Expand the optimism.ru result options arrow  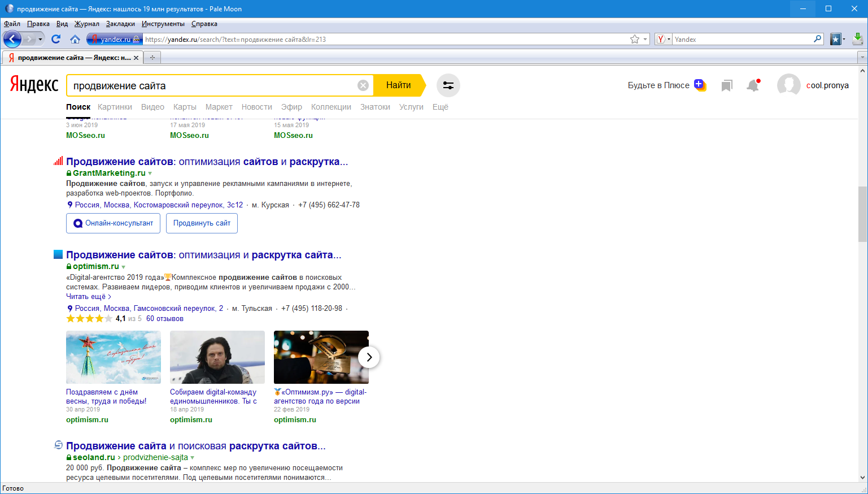point(124,267)
